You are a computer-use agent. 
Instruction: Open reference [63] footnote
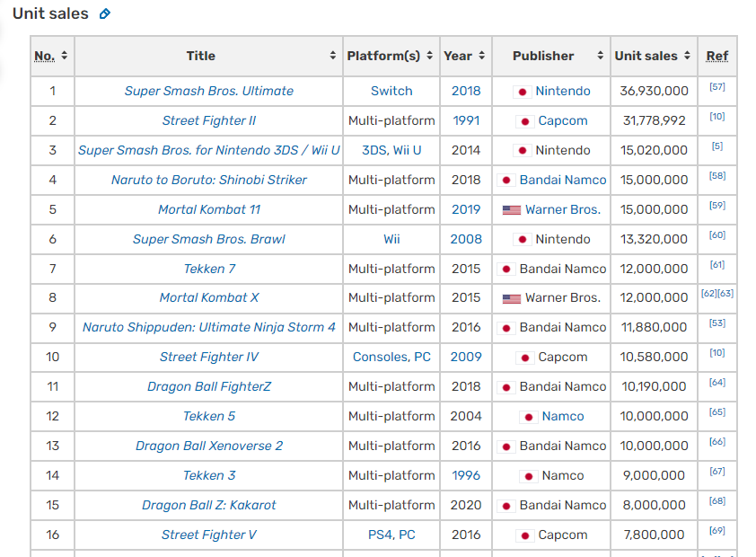(725, 293)
